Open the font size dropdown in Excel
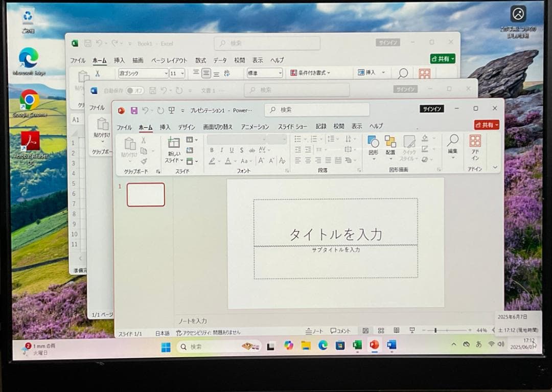 182,74
